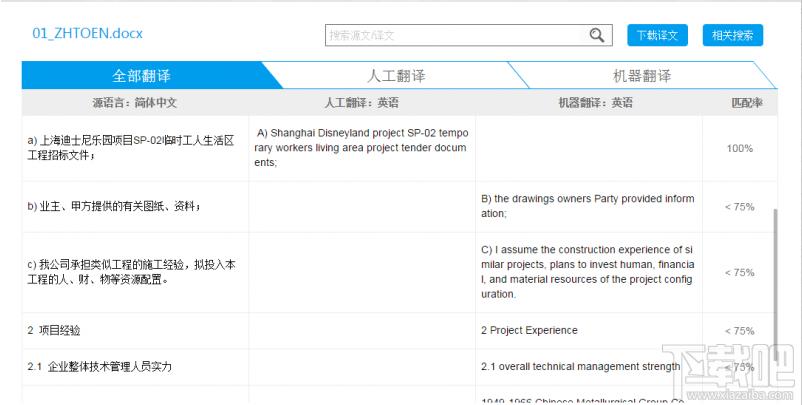The width and height of the screenshot is (802, 405).
Task: Select machine translation 'B) the drawings owners Party'
Action: point(587,206)
